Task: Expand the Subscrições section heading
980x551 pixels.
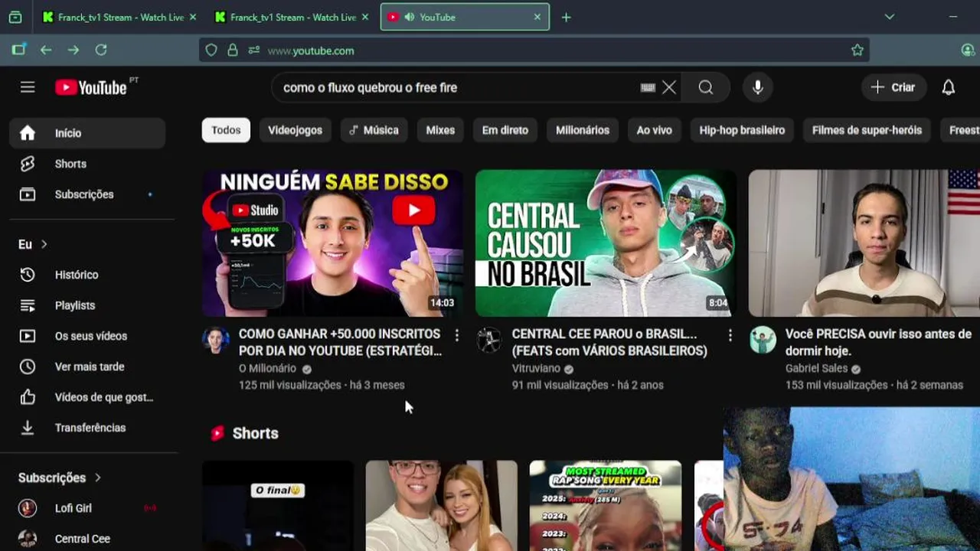Action: coord(60,478)
